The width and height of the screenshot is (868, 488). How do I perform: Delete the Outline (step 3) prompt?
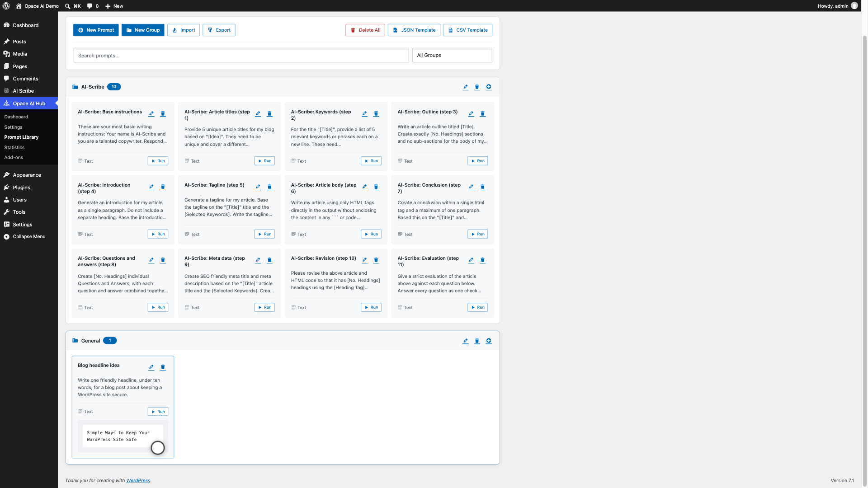[483, 114]
